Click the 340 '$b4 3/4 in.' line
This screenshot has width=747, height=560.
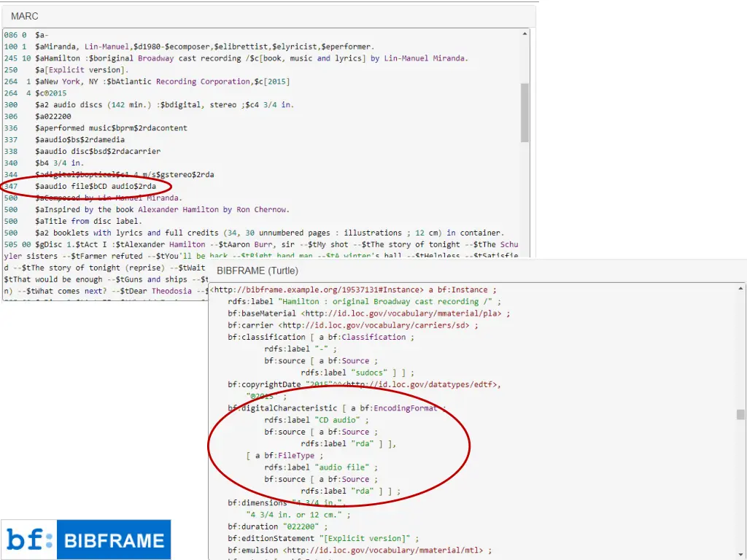click(44, 163)
